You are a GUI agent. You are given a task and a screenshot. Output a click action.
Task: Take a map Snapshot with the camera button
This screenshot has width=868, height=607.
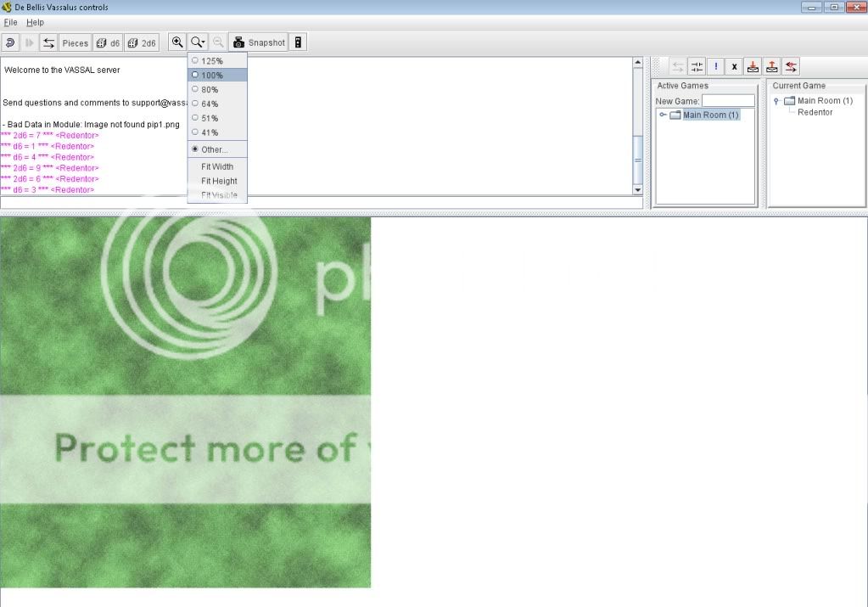[x=259, y=42]
